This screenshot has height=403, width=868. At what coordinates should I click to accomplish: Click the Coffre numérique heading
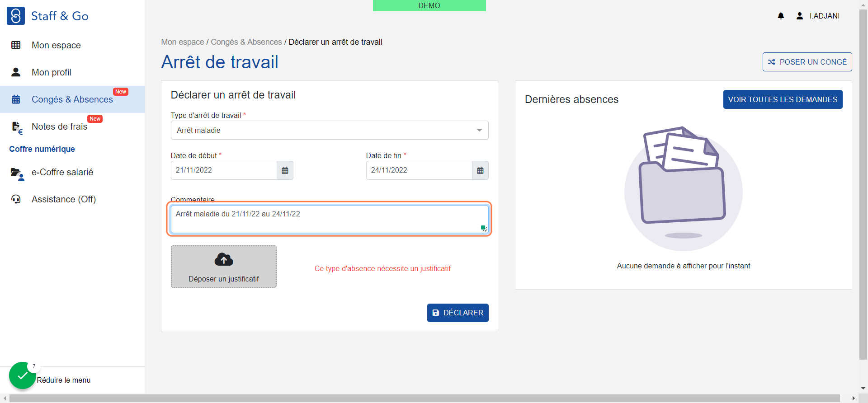click(x=42, y=149)
